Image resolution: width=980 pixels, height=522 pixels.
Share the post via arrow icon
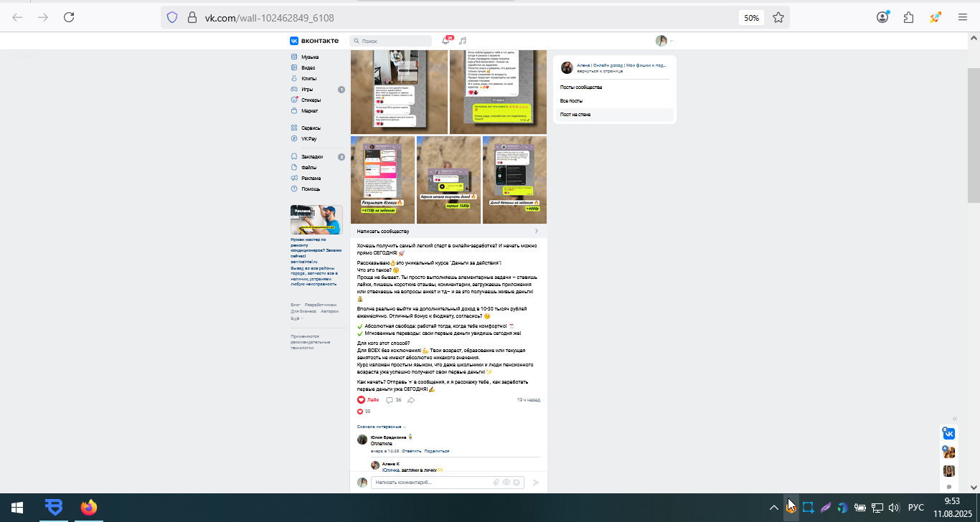[411, 399]
